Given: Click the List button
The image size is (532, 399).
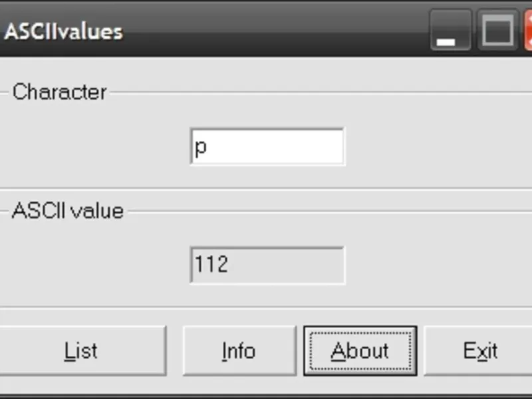Looking at the screenshot, I should coord(81,350).
